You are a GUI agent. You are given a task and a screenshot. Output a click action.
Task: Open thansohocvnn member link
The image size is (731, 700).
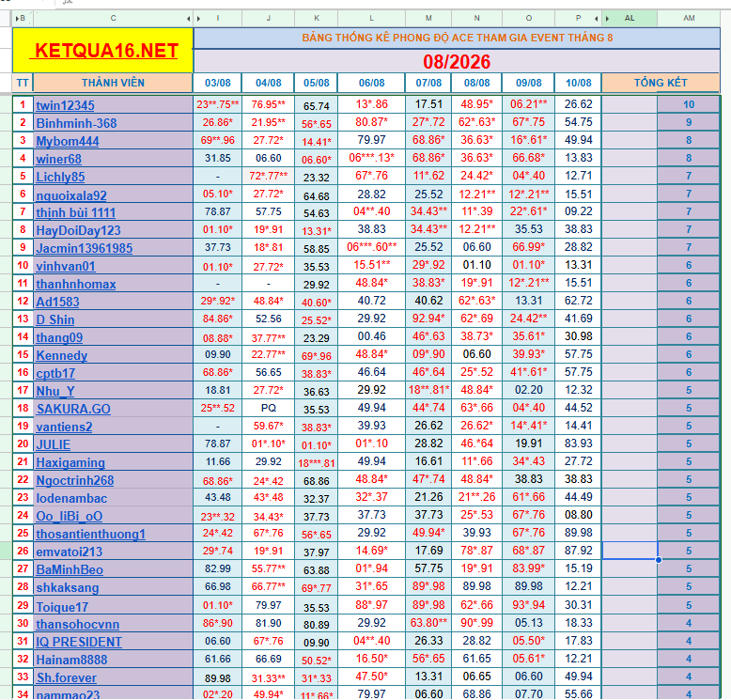(78, 624)
